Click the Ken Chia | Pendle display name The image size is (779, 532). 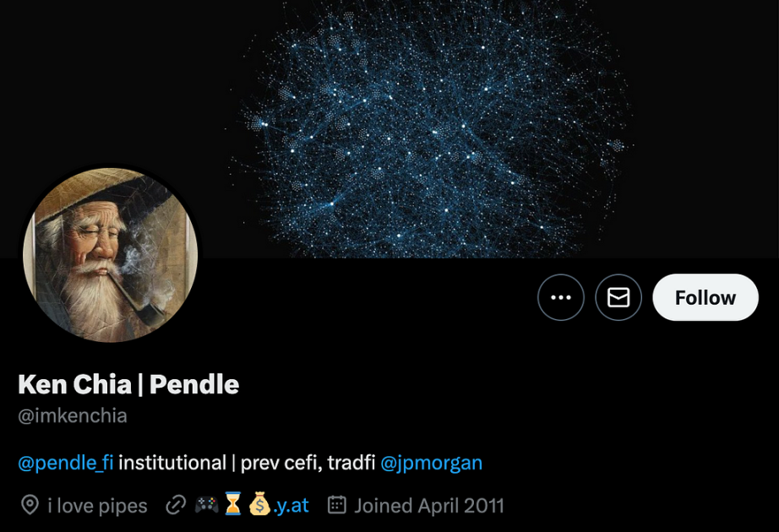[128, 384]
